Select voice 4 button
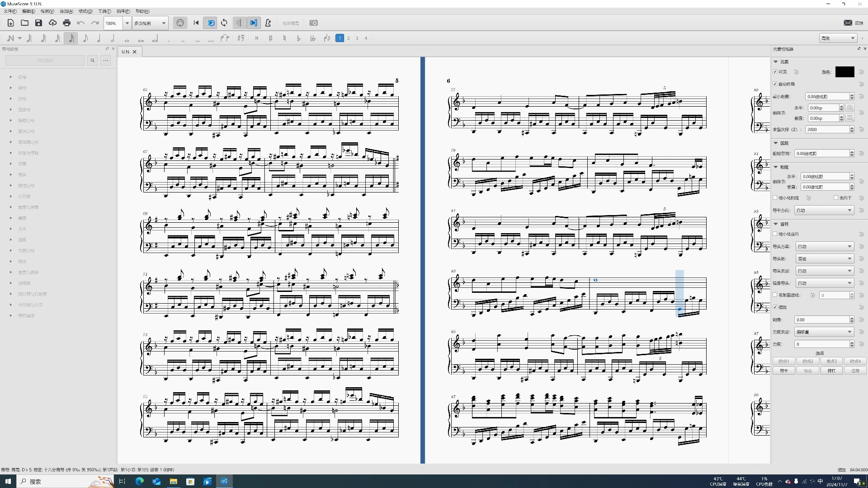 (366, 38)
